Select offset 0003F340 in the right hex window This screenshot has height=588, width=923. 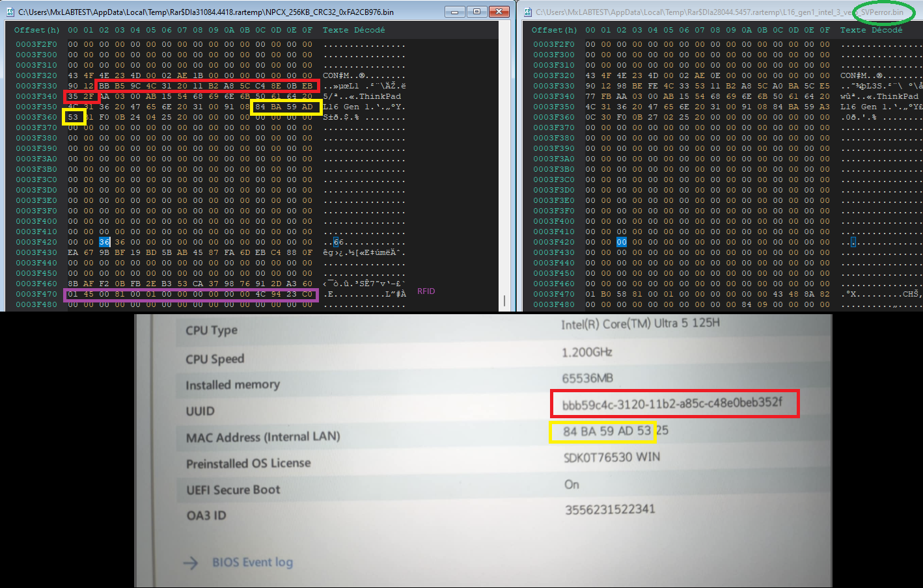point(554,96)
